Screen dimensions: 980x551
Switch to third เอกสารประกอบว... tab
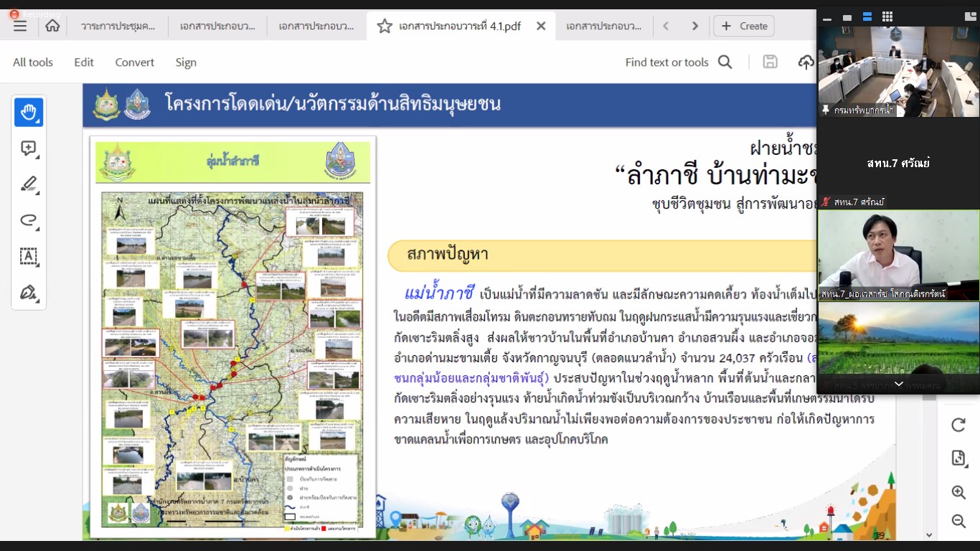(316, 26)
